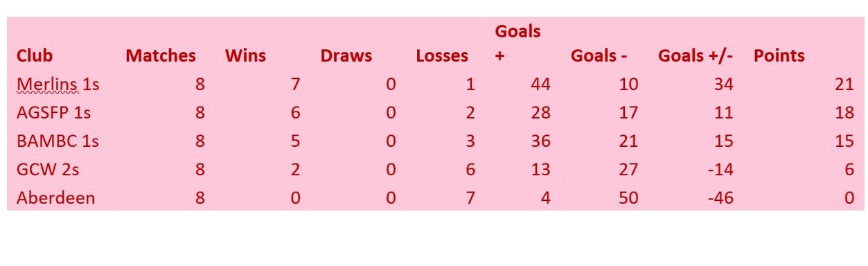Viewport: 868px width, 266px height.
Task: Click the BAMBC 1s club cell
Action: tap(57, 141)
